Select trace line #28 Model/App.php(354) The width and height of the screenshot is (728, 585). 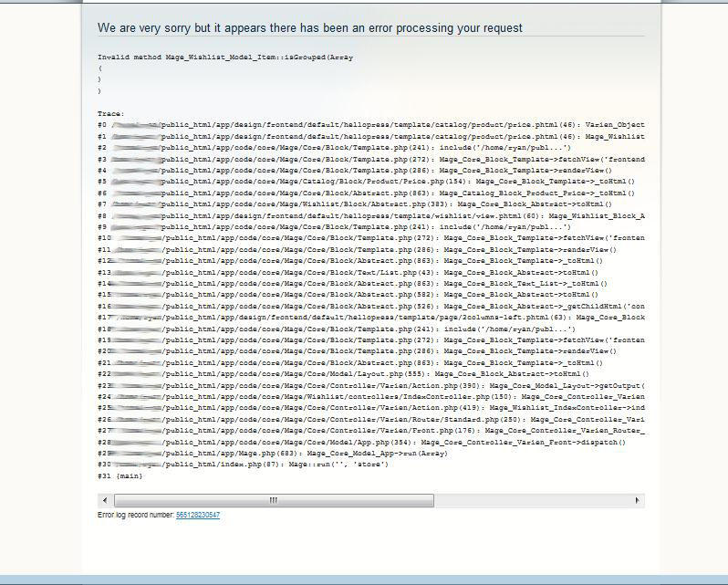pyautogui.click(x=361, y=443)
